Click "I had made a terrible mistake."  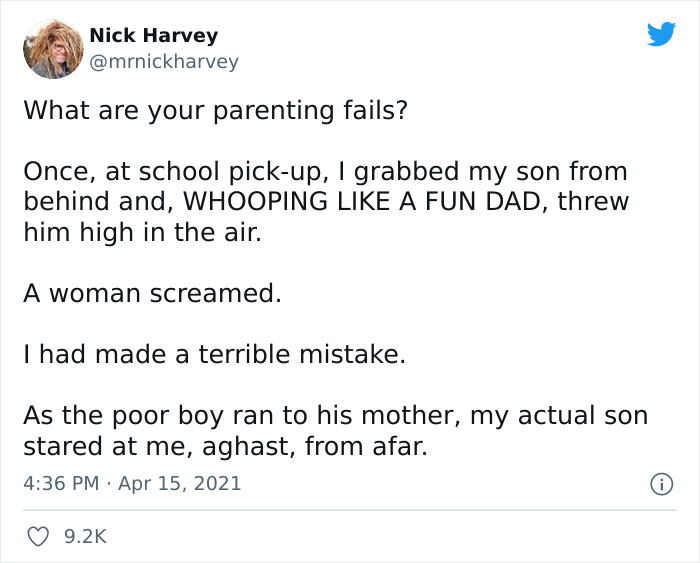[215, 355]
